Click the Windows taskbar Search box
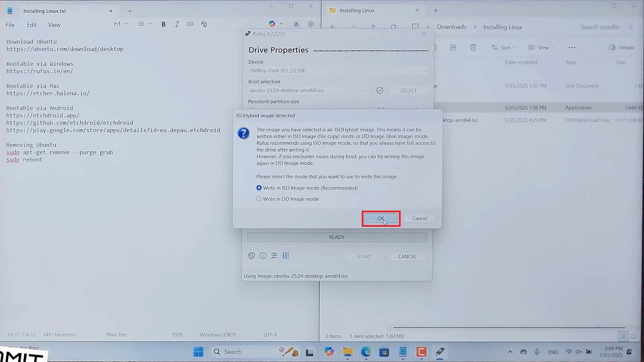 (232, 352)
